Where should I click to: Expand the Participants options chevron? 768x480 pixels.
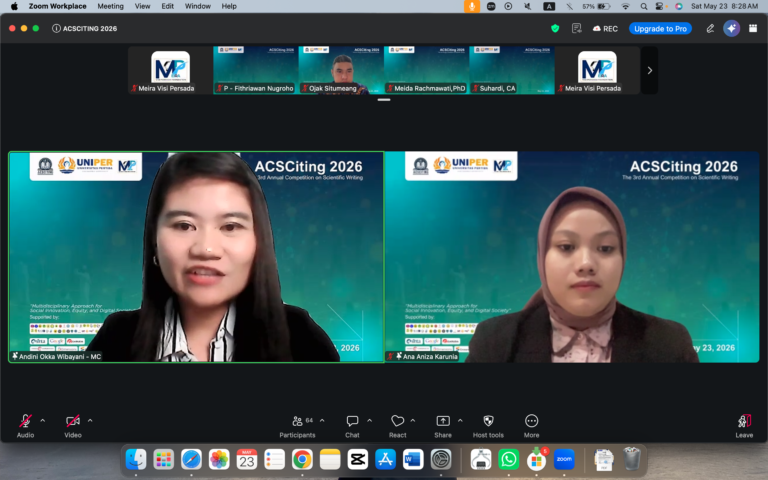(322, 421)
